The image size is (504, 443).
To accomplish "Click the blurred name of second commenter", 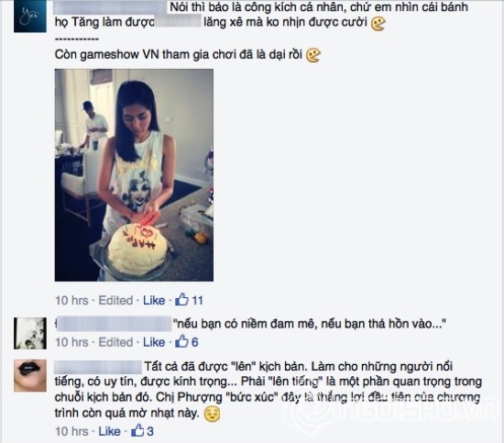I will click(114, 324).
